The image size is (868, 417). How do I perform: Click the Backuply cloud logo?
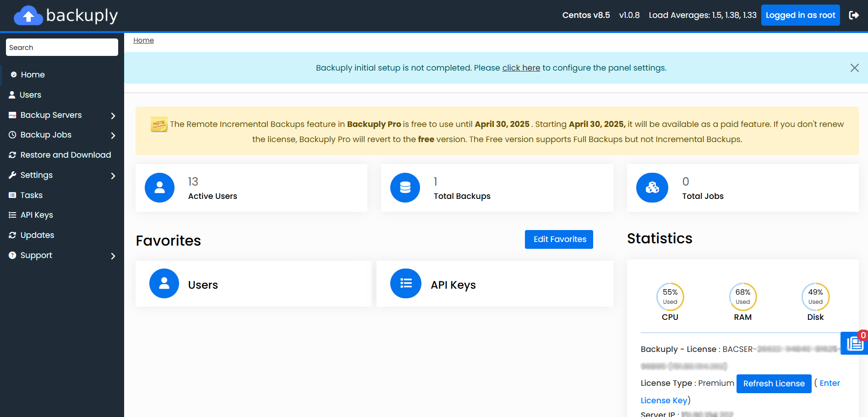click(x=28, y=16)
